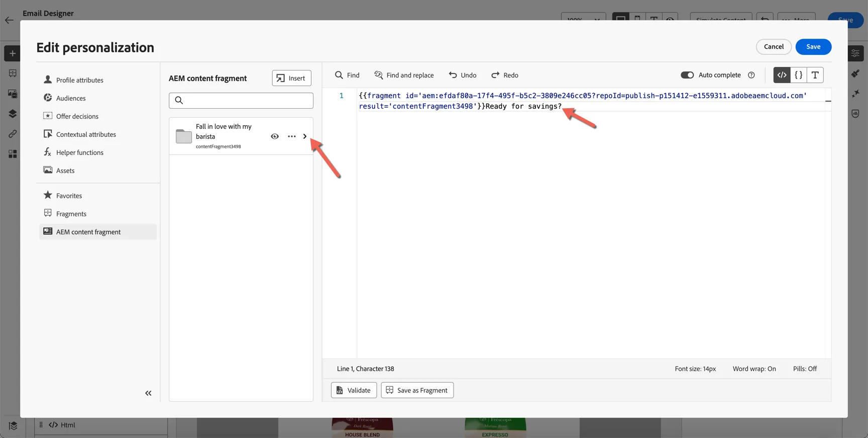This screenshot has width=868, height=438.
Task: Click Save button in dialog
Action: point(813,47)
